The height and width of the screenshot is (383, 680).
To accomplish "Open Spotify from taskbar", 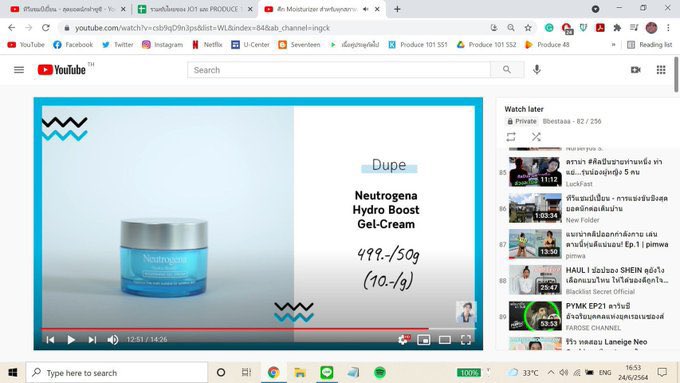I will point(380,373).
